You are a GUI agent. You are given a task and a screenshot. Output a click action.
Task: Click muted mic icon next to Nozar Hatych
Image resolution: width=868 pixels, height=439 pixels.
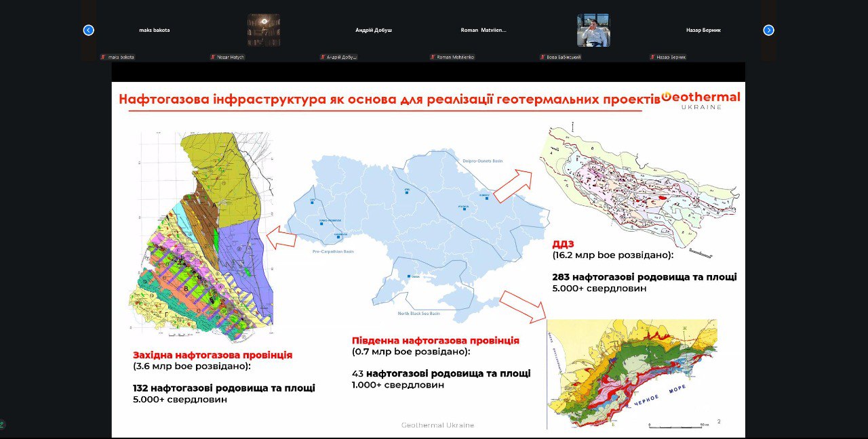tap(213, 58)
